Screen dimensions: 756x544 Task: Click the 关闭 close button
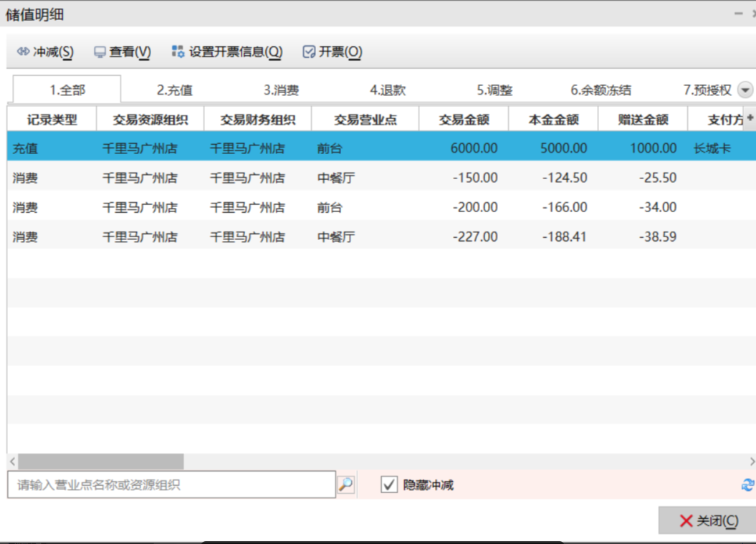click(707, 521)
